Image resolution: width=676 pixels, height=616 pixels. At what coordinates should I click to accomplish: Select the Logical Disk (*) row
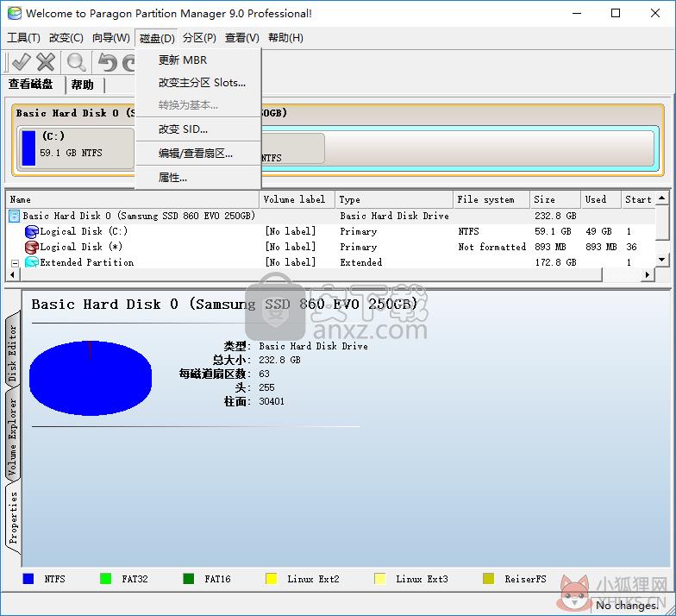click(x=330, y=247)
